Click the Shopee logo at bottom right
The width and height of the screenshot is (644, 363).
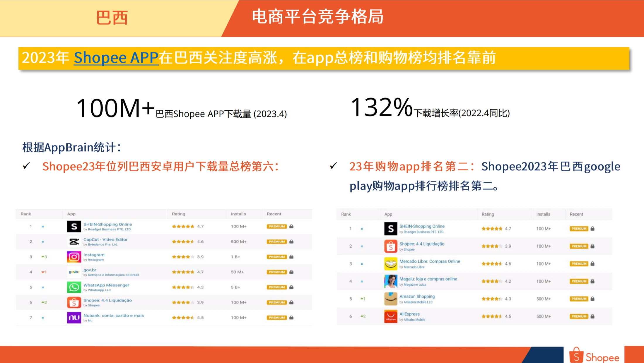point(594,356)
